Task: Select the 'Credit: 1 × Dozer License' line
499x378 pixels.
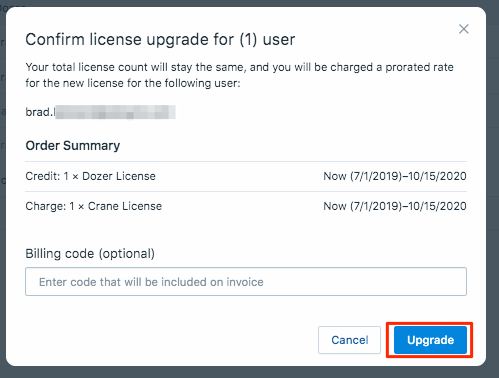Action: tap(91, 176)
